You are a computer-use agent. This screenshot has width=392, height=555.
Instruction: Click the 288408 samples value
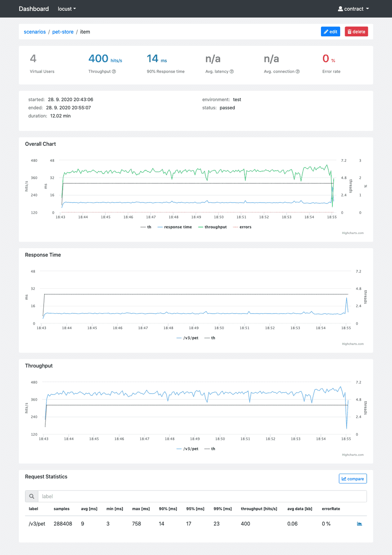[63, 524]
